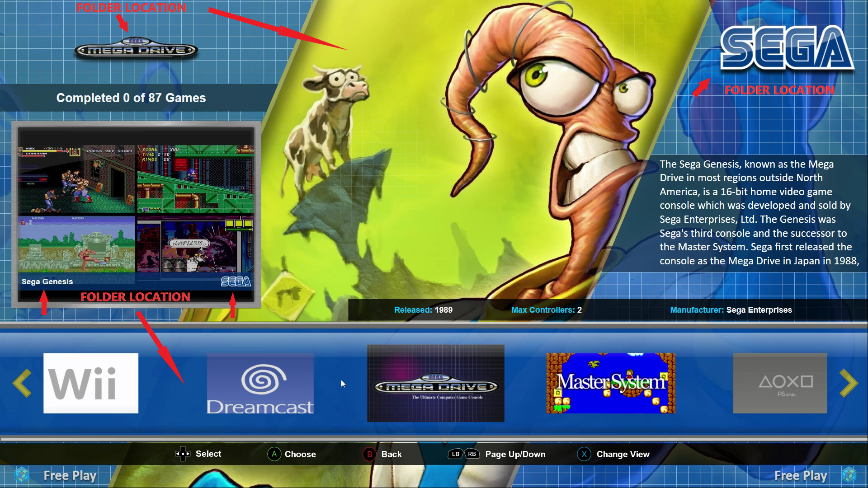Go to previous platforms with left chevron
Image resolution: width=868 pixels, height=488 pixels.
click(22, 383)
